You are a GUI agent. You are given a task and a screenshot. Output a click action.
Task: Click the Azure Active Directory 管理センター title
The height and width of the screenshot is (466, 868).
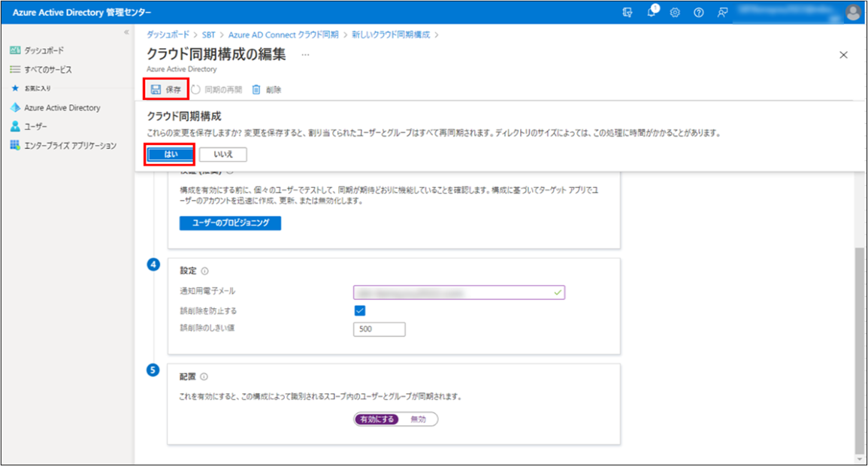coord(82,12)
